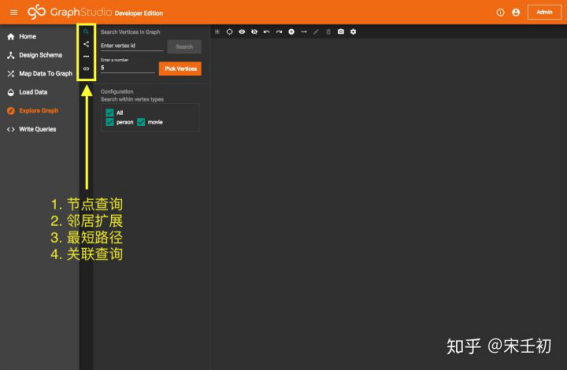Viewport: 567px width, 371px height.
Task: Click the redo arrow icon
Action: click(x=279, y=32)
